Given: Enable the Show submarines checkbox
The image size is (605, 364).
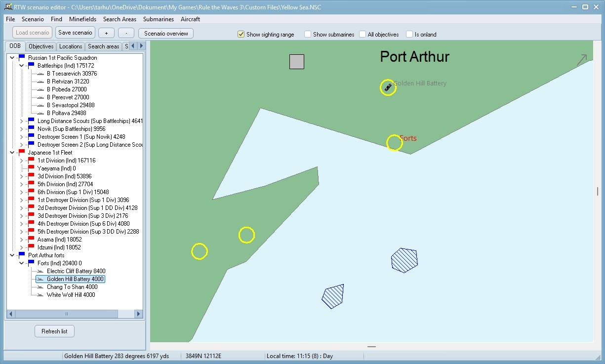Looking at the screenshot, I should pos(308,35).
